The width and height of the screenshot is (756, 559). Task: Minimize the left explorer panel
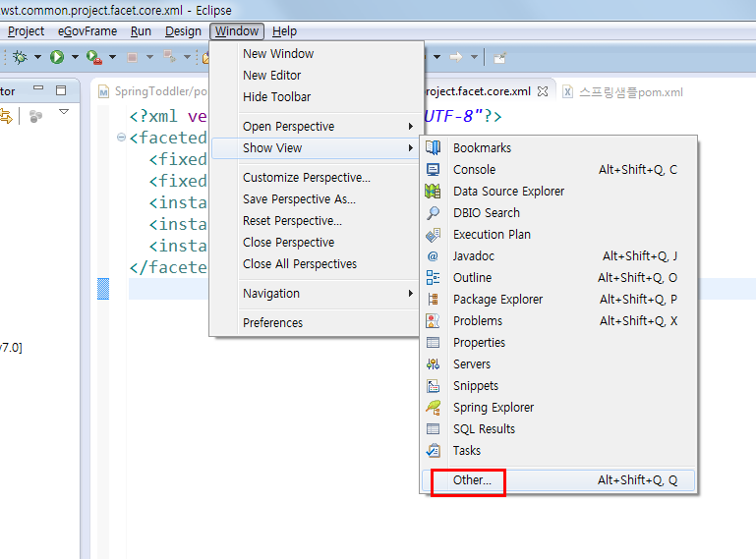coord(38,88)
